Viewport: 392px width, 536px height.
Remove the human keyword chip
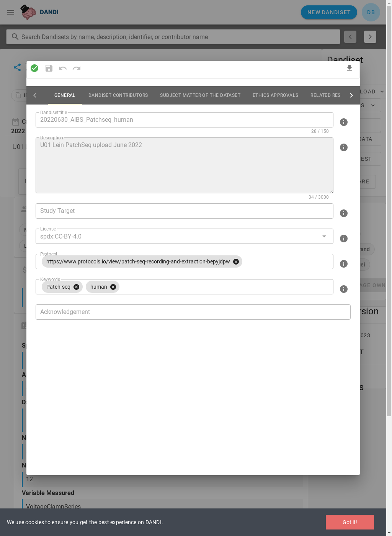coord(113,287)
